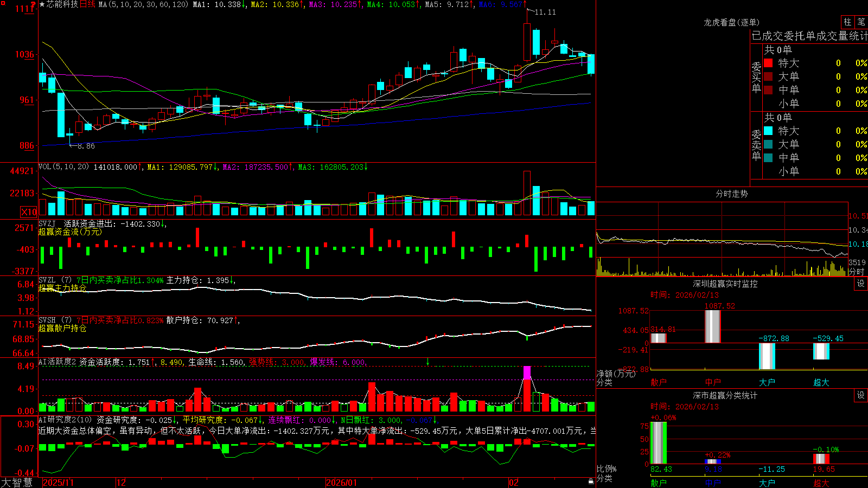Click teal swatch for 委卖单 中单
Viewport: 868px width, 488px height.
pos(768,158)
